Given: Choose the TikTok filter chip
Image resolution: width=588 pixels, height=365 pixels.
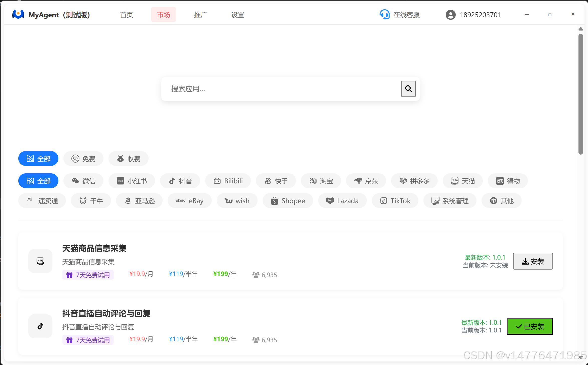Looking at the screenshot, I should (395, 201).
